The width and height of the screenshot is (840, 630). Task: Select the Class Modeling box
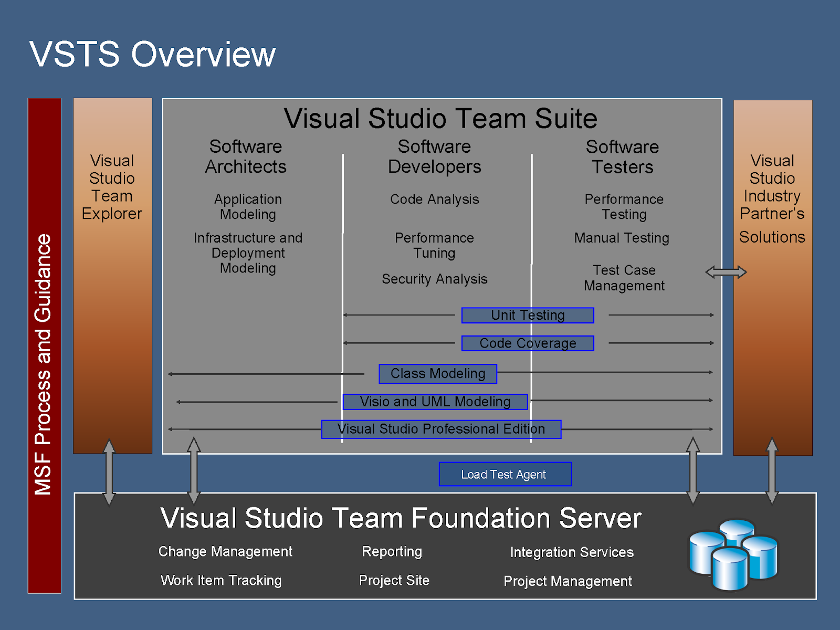point(438,373)
